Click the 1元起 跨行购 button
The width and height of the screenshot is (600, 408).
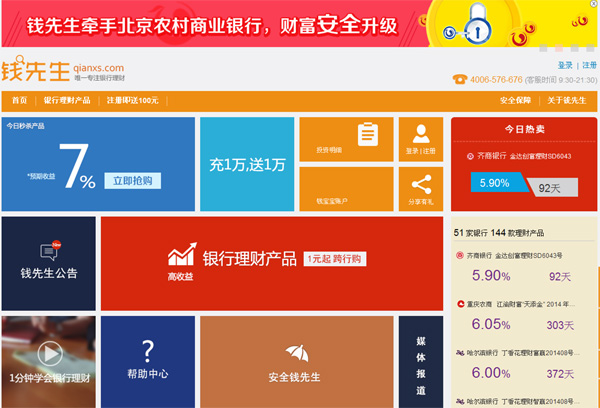point(335,259)
